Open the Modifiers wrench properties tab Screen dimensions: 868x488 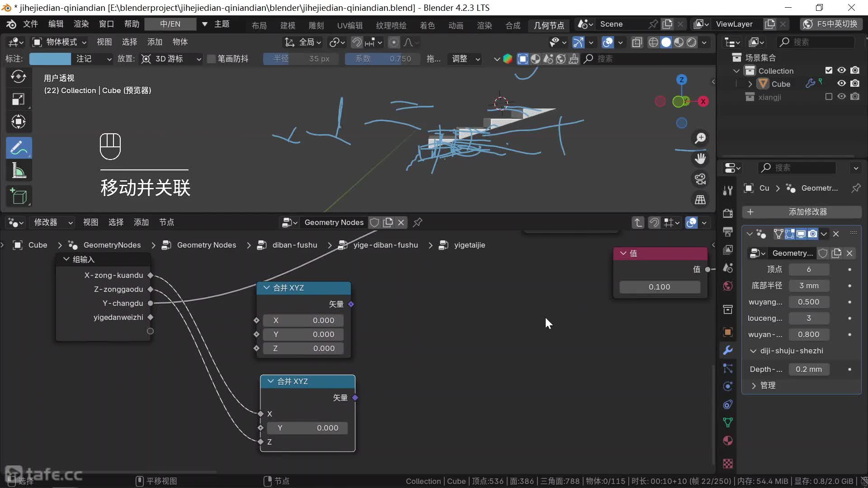tap(728, 350)
